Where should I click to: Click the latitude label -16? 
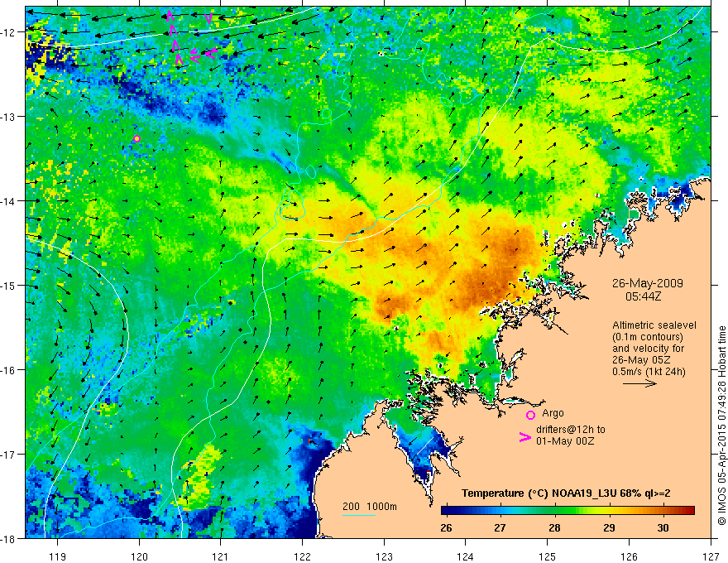click(8, 370)
